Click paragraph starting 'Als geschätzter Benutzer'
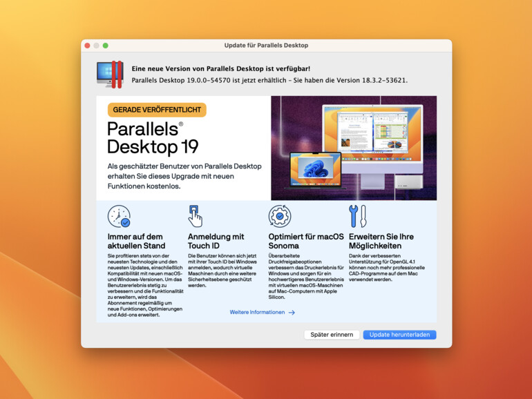The image size is (532, 399). pyautogui.click(x=184, y=176)
